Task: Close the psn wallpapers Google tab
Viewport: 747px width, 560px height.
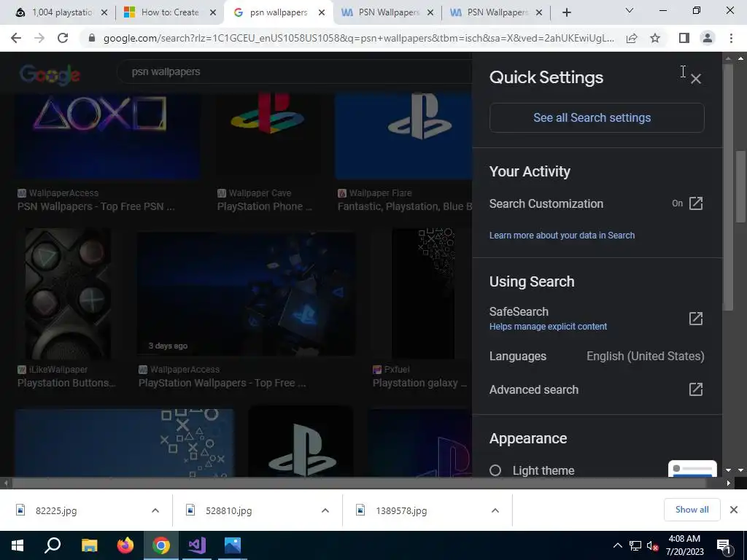Action: click(x=322, y=12)
